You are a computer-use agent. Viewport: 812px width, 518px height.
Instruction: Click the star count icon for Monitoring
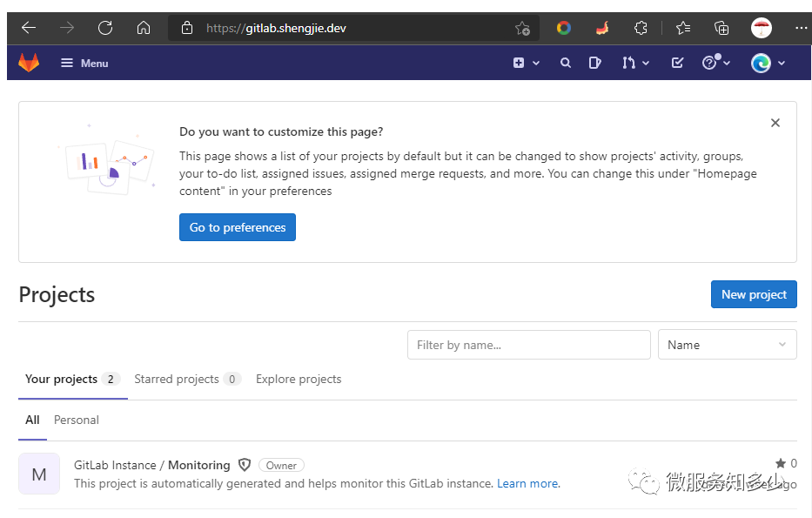(781, 463)
